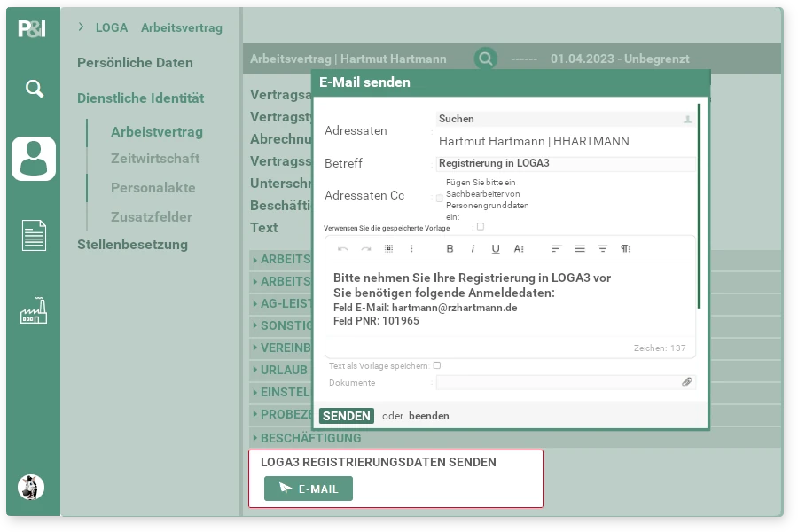Screen dimensions: 798x532
Task: Click the 'beenden' link to cancel
Action: point(429,416)
